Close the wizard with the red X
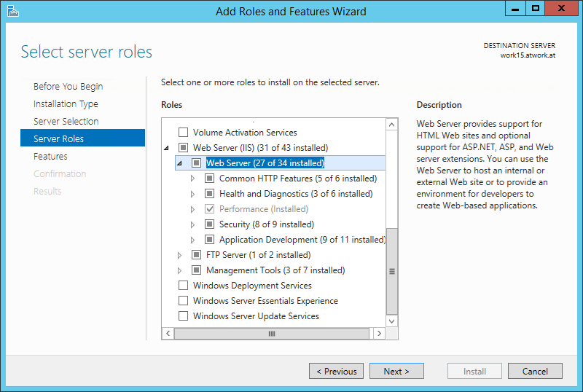The image size is (583, 392). (563, 9)
